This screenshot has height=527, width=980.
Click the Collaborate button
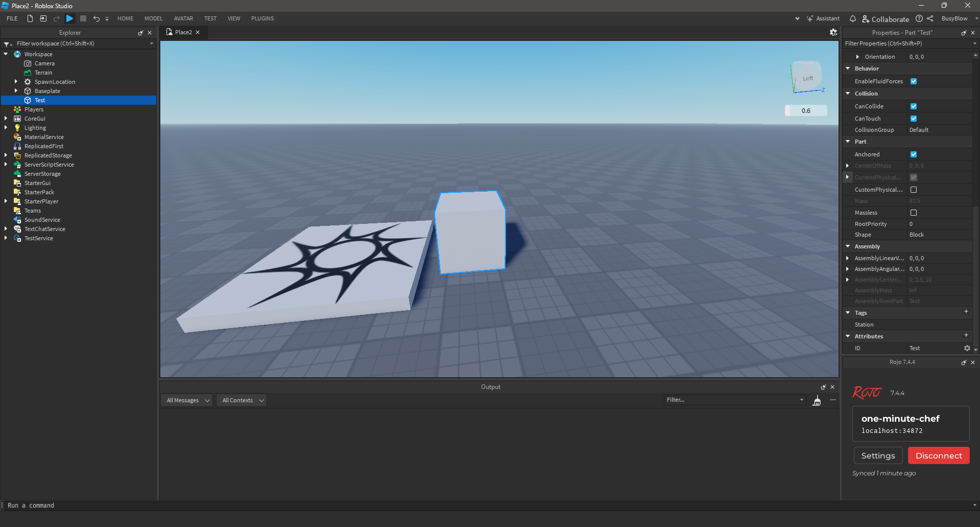[886, 19]
